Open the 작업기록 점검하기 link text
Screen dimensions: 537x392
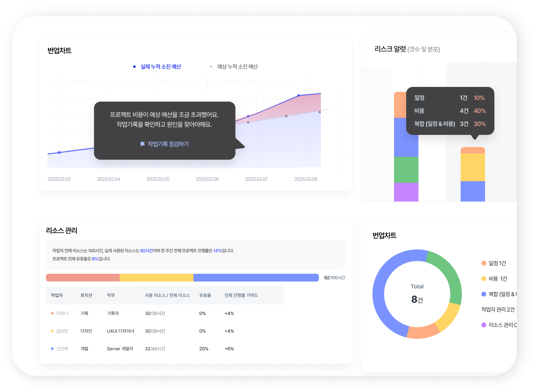168,144
